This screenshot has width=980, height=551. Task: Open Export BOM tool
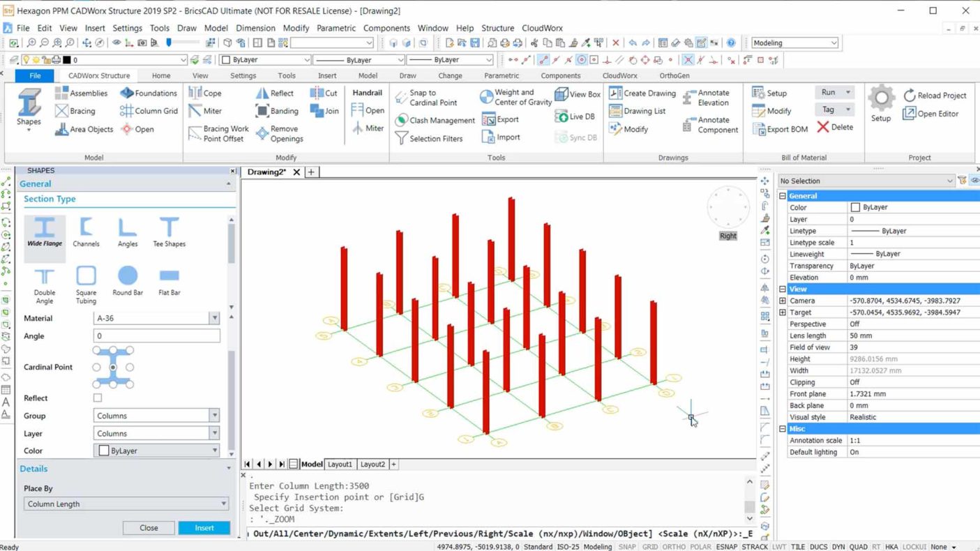781,129
